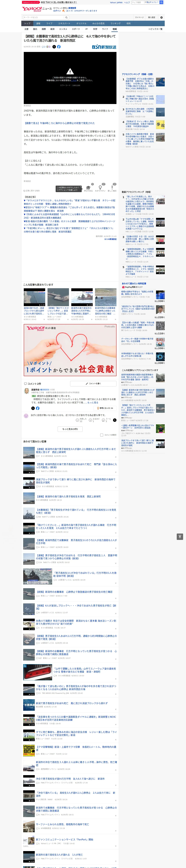Open the comment count bubble icon under headline
This screenshot has width=186, height=868.
(43, 47)
